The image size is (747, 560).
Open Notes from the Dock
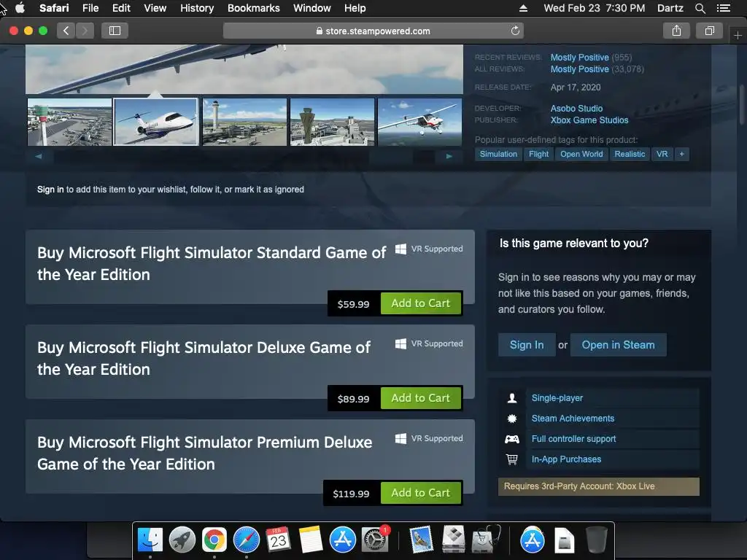[x=311, y=540]
